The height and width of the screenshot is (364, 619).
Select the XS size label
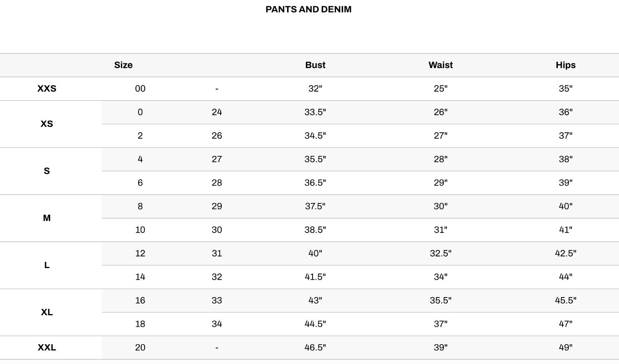coord(47,124)
